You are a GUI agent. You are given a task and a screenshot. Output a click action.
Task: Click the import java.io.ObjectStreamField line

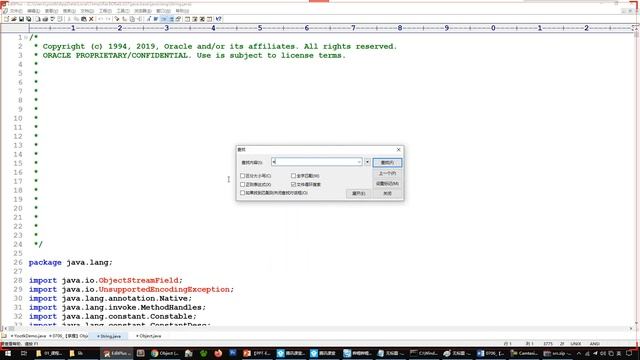tap(106, 280)
